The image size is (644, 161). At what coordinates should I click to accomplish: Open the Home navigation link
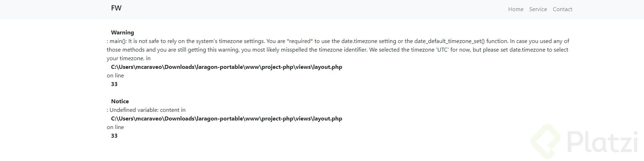click(515, 9)
